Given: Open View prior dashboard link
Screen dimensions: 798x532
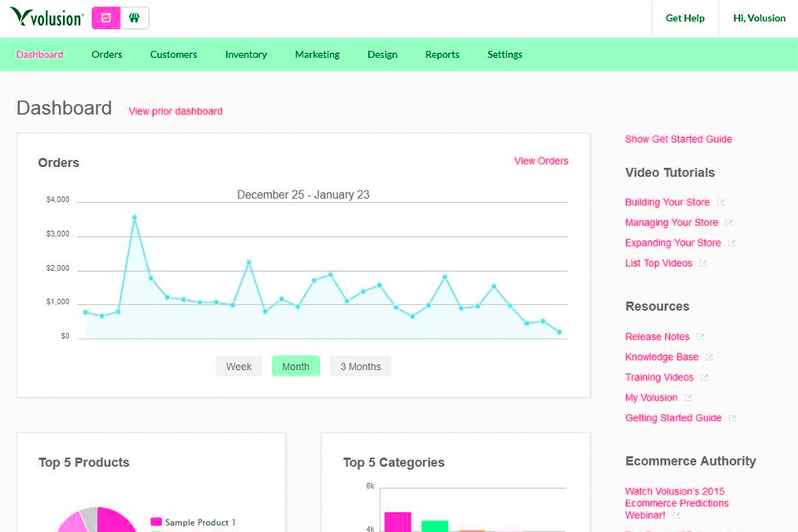Looking at the screenshot, I should [x=175, y=111].
